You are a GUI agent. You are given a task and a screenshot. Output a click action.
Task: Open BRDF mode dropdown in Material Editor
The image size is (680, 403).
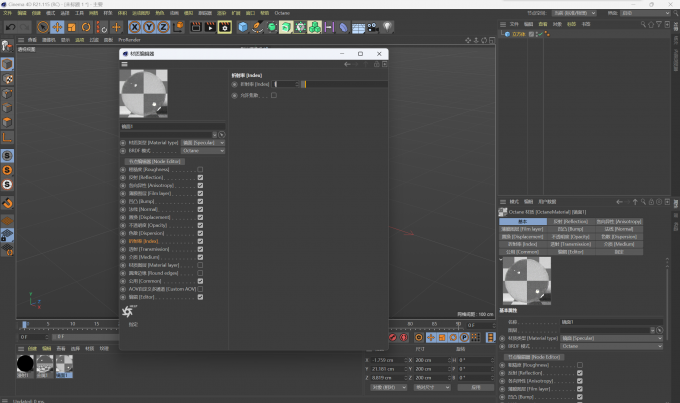(203, 151)
